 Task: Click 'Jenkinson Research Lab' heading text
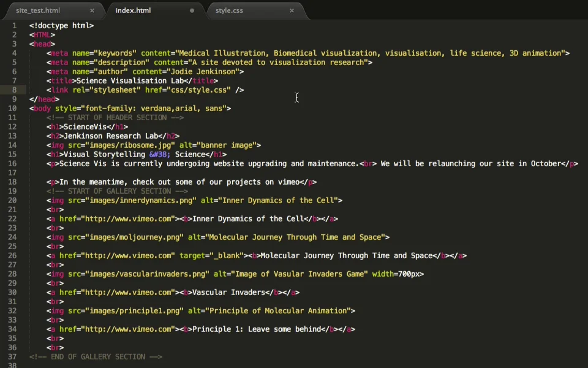[x=111, y=136]
